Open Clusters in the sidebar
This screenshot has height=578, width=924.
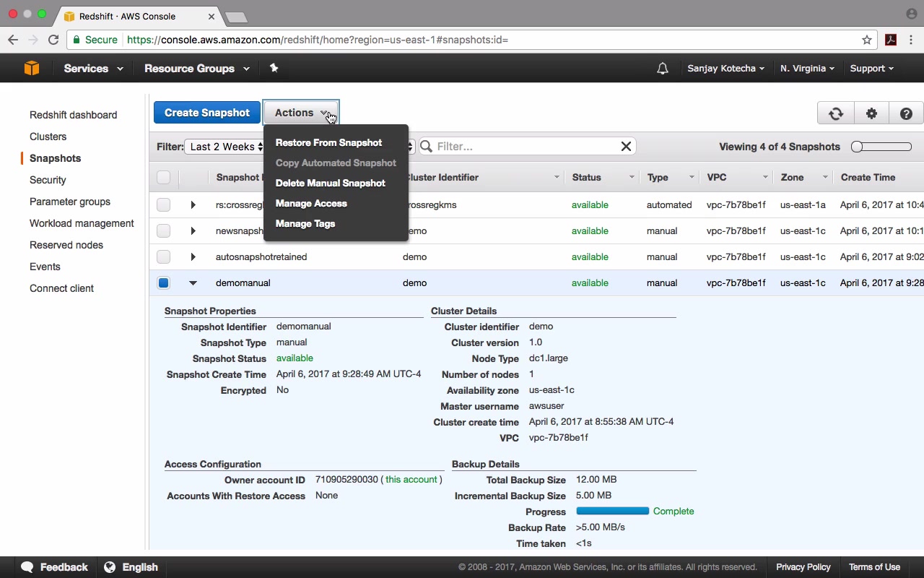point(48,137)
